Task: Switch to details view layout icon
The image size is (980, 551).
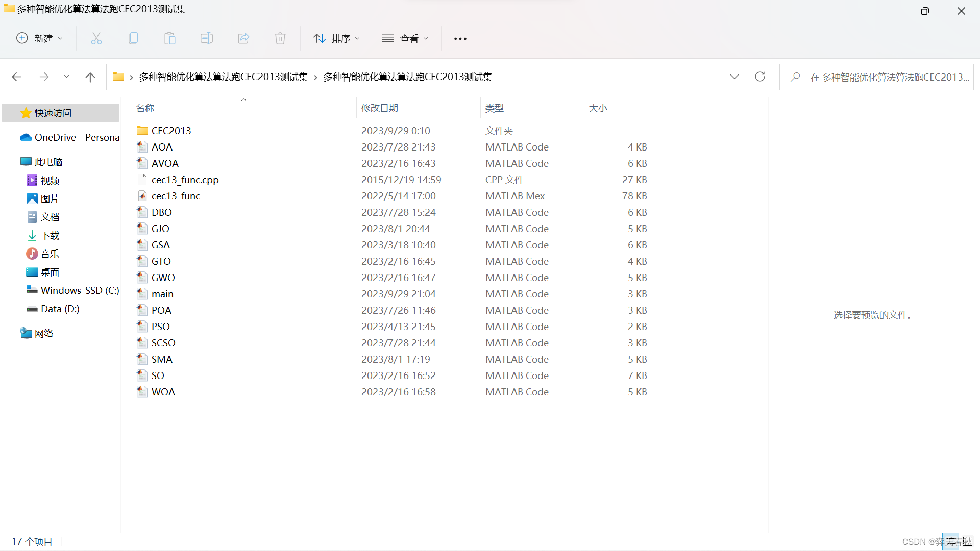Action: (950, 542)
